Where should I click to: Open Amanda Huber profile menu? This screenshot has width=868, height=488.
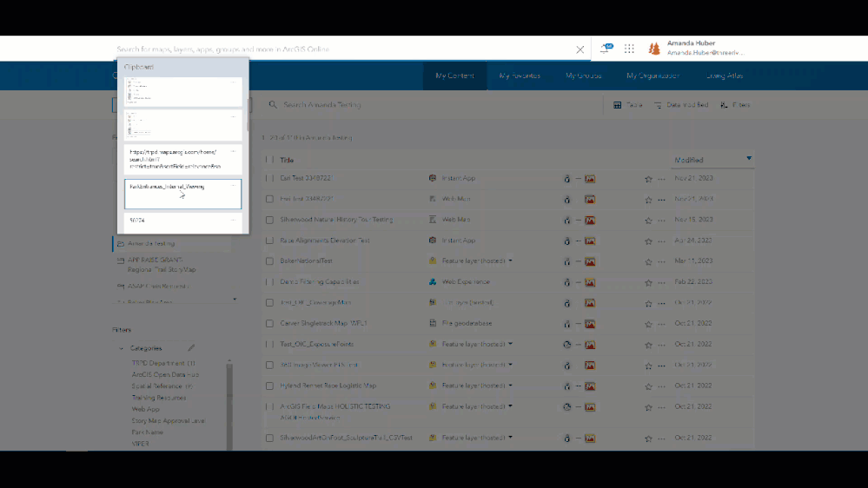(x=699, y=48)
